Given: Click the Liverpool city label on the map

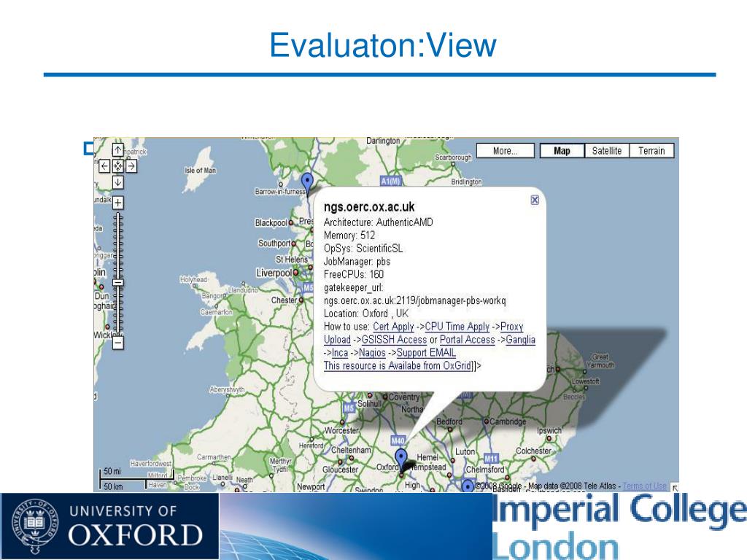Looking at the screenshot, I should [x=274, y=273].
